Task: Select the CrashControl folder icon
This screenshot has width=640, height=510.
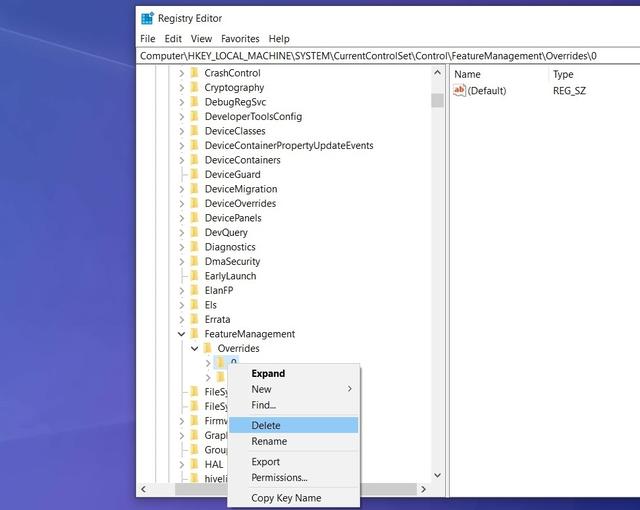Action: click(194, 73)
